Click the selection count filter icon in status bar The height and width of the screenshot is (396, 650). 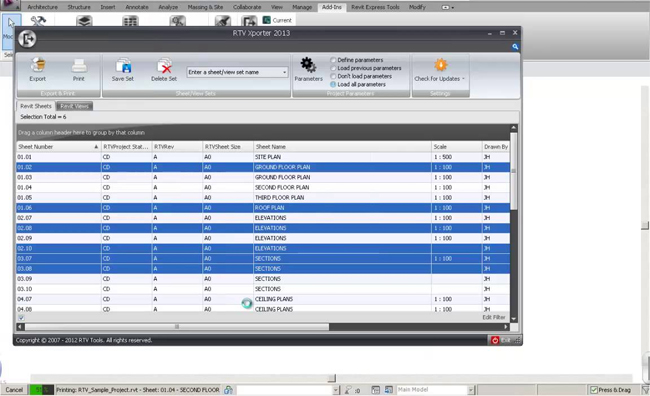pyautogui.click(x=348, y=390)
